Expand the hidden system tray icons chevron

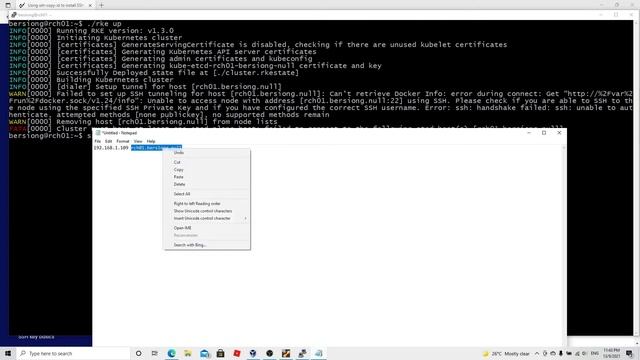(x=537, y=353)
